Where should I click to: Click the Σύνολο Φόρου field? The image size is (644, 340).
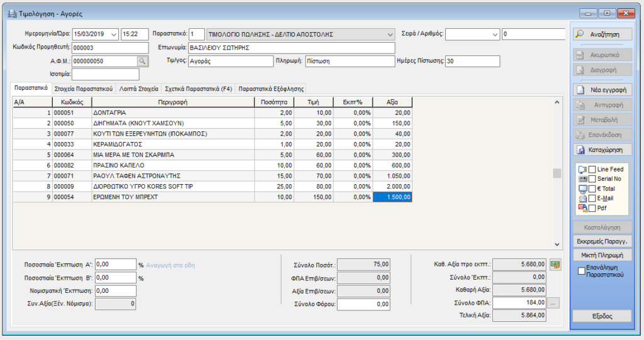(x=364, y=304)
